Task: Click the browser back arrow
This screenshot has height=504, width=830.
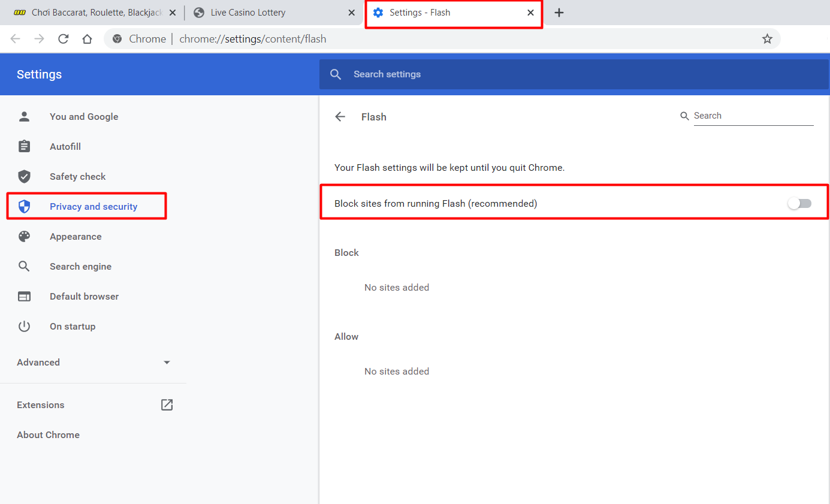Action: [16, 39]
